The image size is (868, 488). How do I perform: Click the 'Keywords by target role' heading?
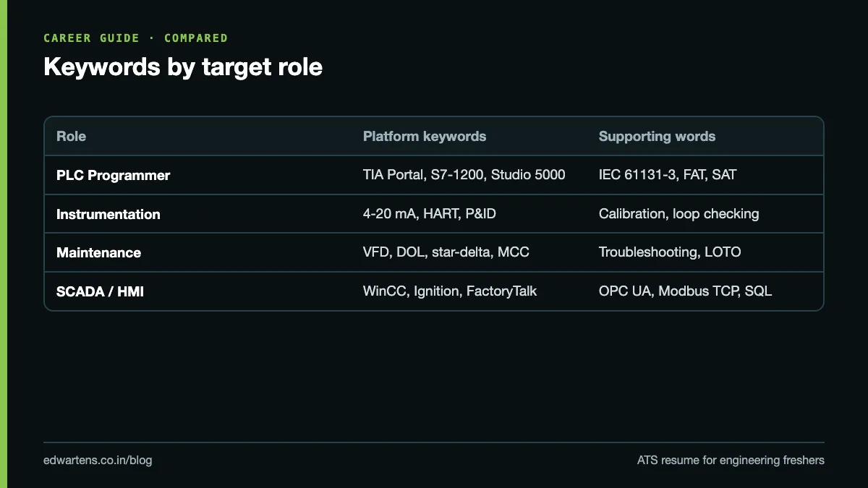[x=183, y=67]
